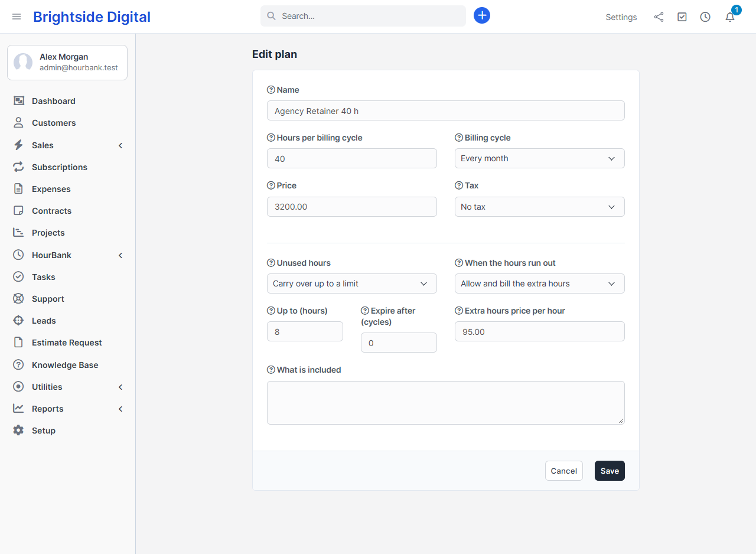Open the Settings link in header
This screenshot has height=554, width=756.
[x=621, y=17]
